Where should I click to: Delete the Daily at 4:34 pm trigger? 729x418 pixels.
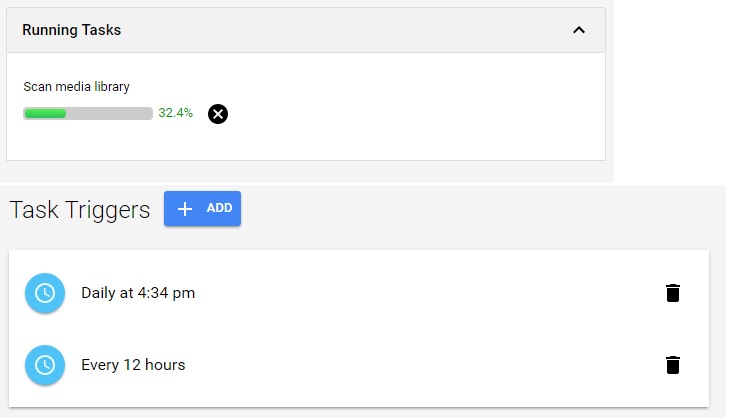coord(673,293)
